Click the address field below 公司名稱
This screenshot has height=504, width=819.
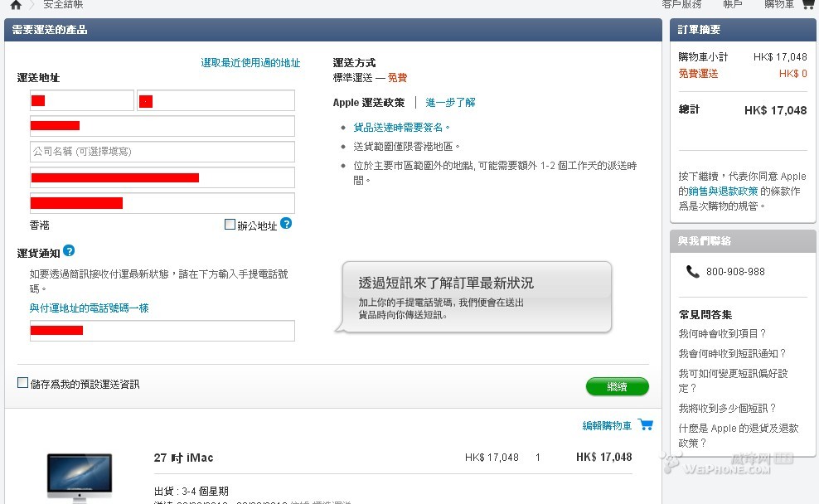pyautogui.click(x=162, y=177)
